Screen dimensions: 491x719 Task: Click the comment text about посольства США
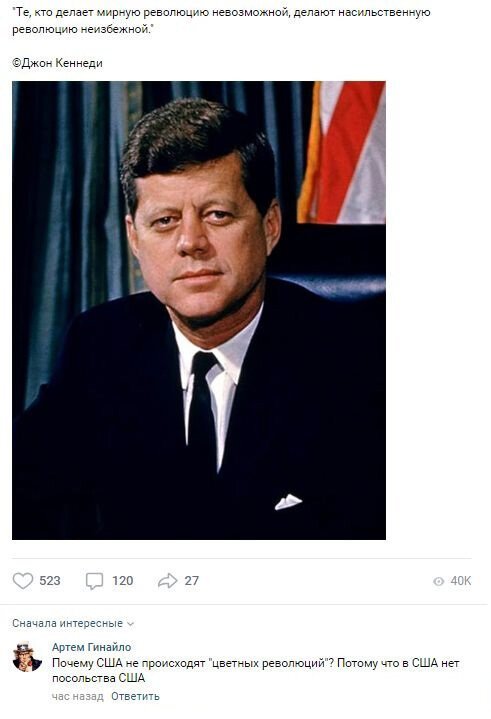point(255,670)
